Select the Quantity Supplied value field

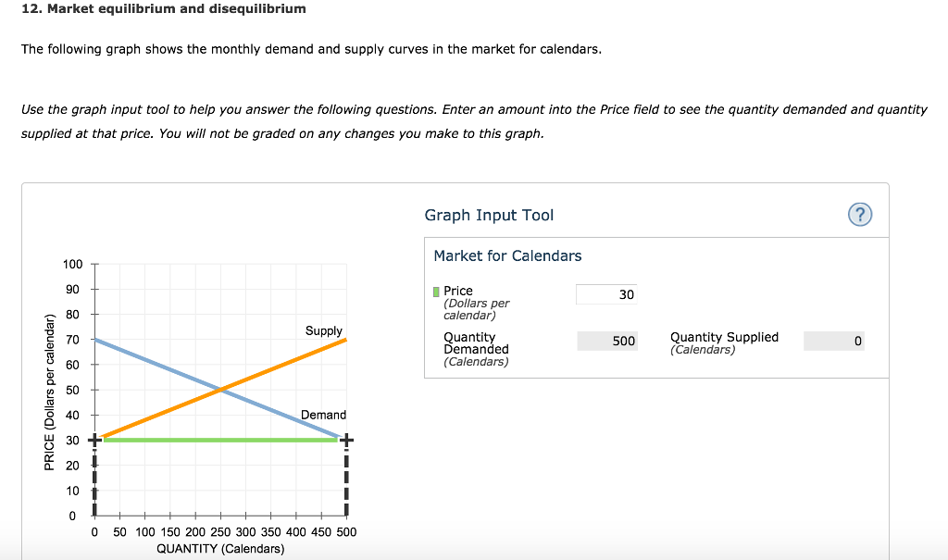pyautogui.click(x=833, y=341)
